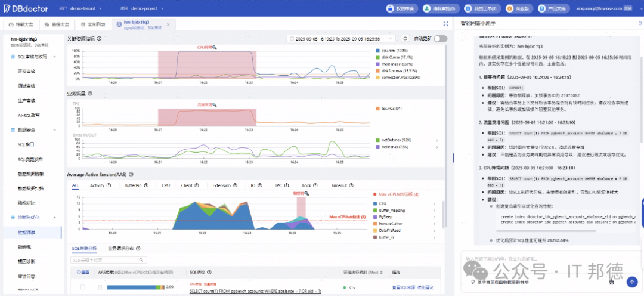Click the buffer_mapping green legend swatch
644x297 pixels.
coord(375,211)
